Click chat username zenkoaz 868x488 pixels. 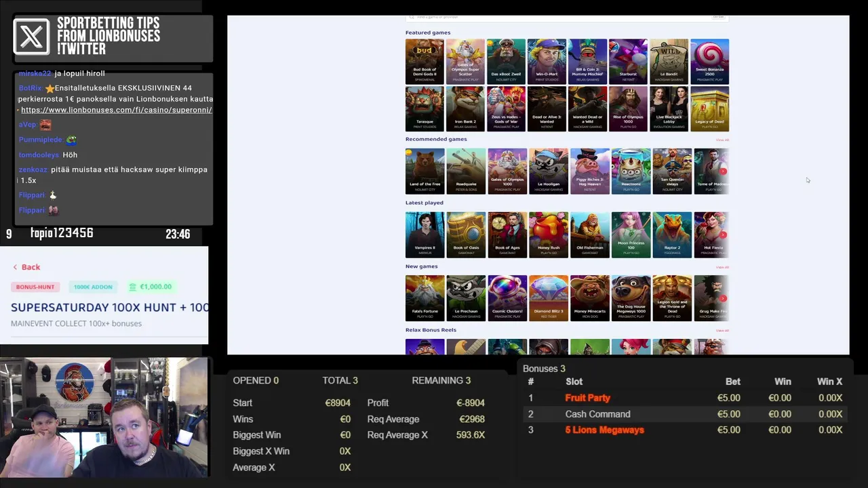(33, 169)
